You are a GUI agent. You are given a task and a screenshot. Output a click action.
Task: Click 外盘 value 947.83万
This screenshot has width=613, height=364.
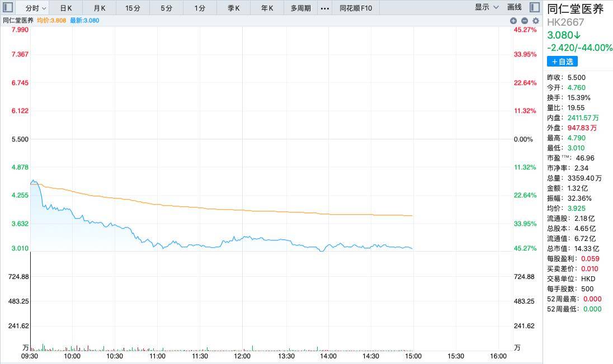click(582, 128)
